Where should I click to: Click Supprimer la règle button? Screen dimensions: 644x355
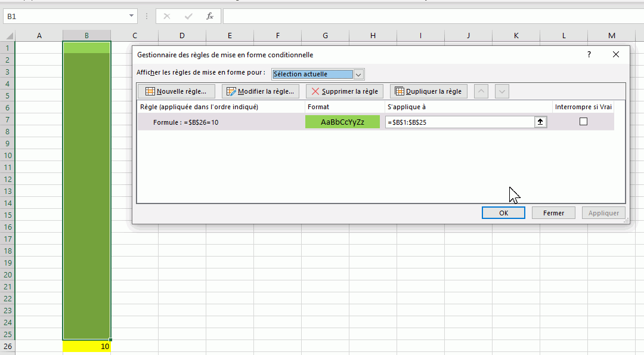[345, 91]
